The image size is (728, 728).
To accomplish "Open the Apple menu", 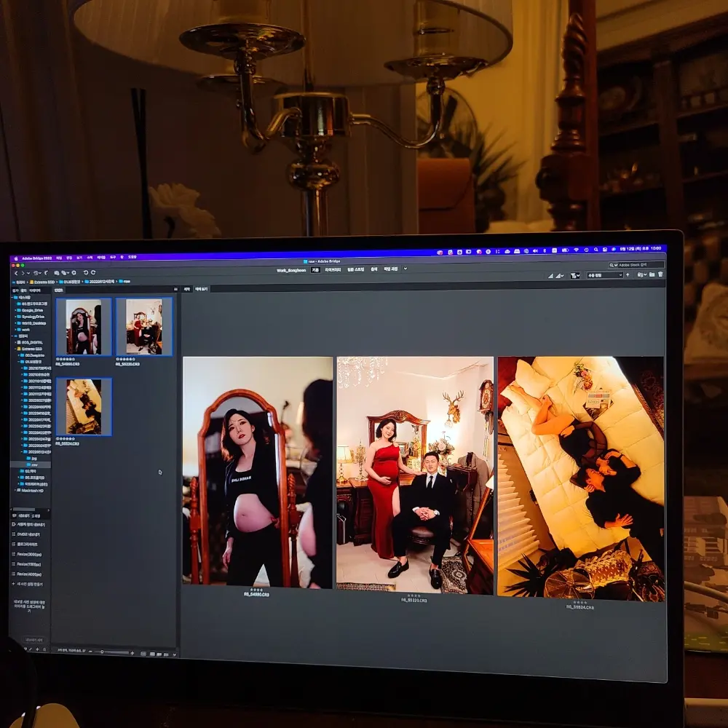I will tap(15, 258).
